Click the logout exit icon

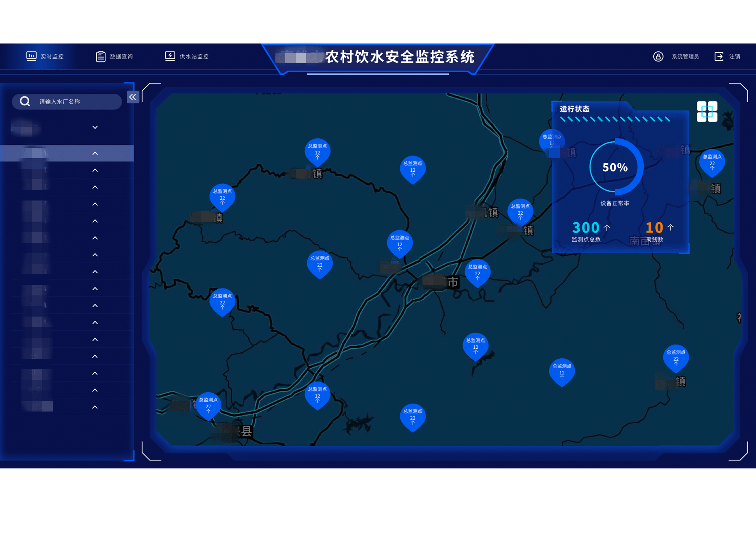click(719, 57)
